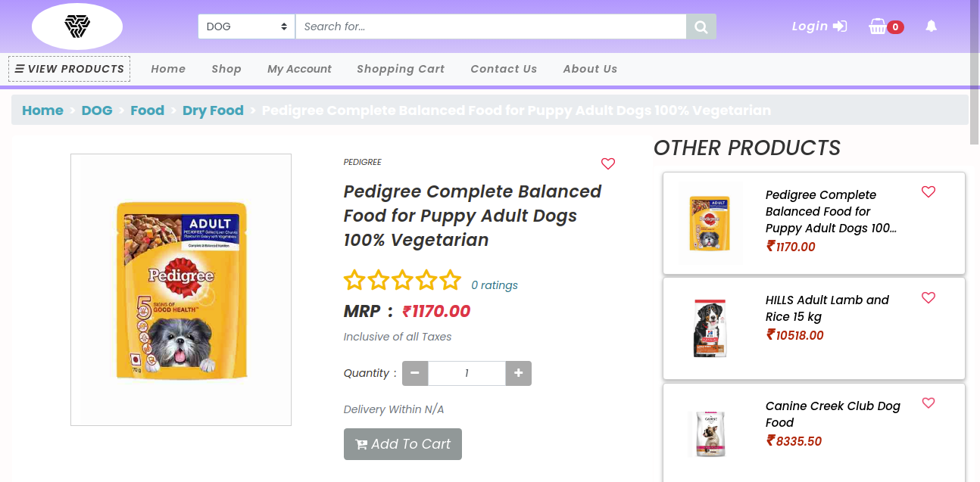
Task: Click the magnifier search button
Action: click(x=701, y=26)
